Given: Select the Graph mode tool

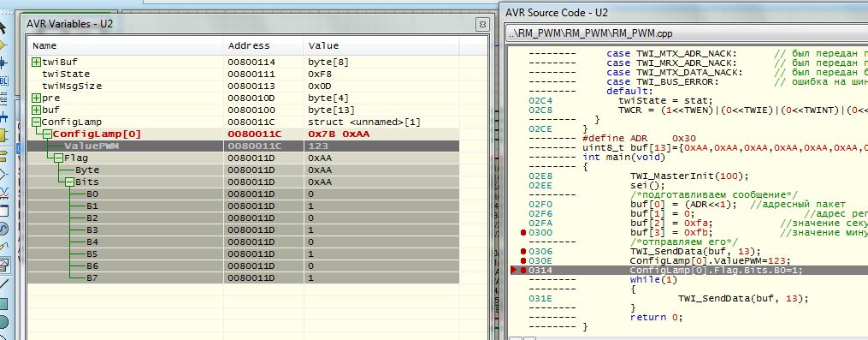Looking at the screenshot, I should pos(3,193).
